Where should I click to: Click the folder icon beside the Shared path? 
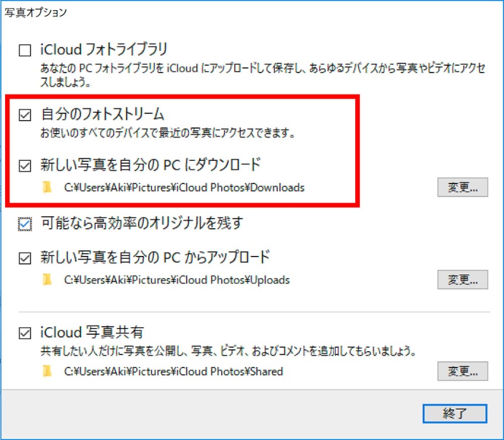tap(47, 371)
